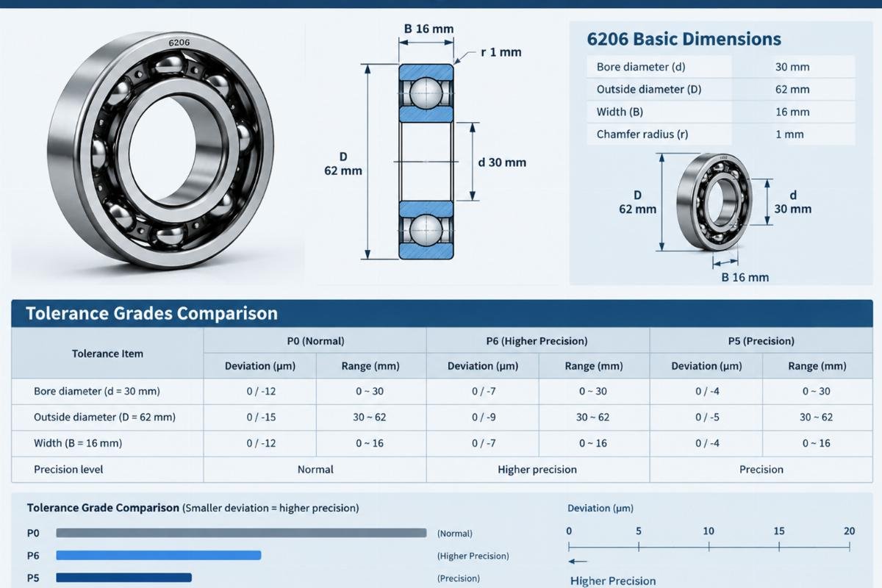
Task: Click the blue bearing cross-section diagram
Action: tap(426, 162)
